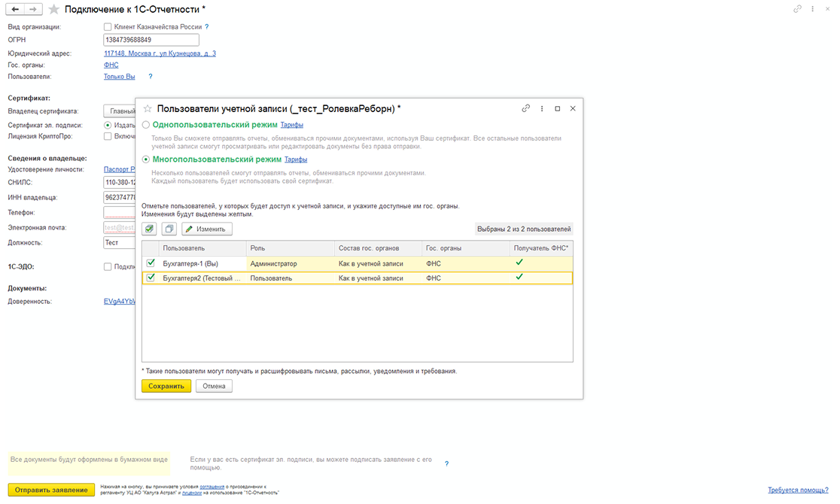This screenshot has width=840, height=504.
Task: Uncheck the Бухгалтерия-1 (Вы) user checkbox
Action: pyautogui.click(x=151, y=263)
